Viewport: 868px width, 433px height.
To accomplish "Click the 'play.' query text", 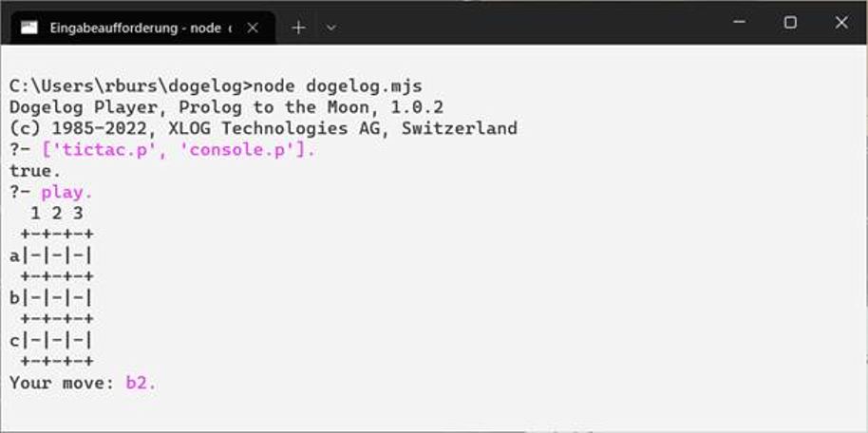I will (67, 193).
